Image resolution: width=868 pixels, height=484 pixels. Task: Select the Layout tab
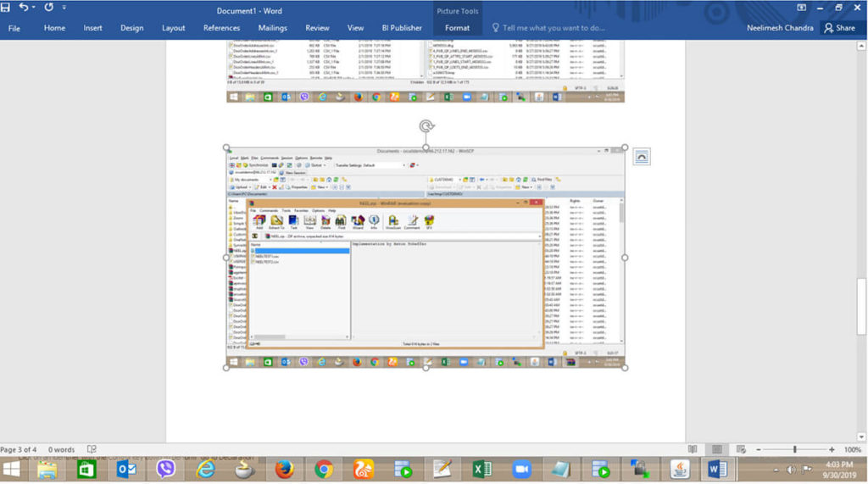(x=173, y=28)
